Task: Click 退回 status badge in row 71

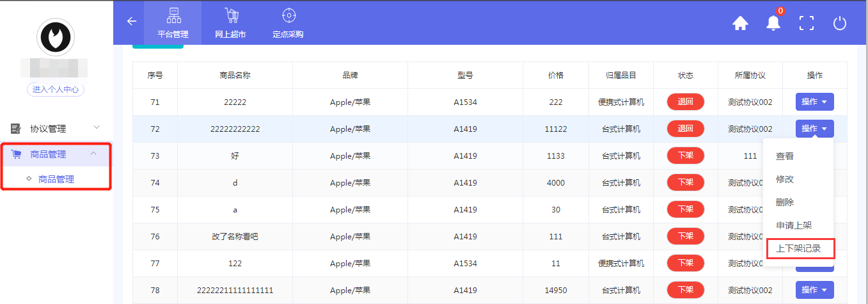Action: (x=685, y=102)
